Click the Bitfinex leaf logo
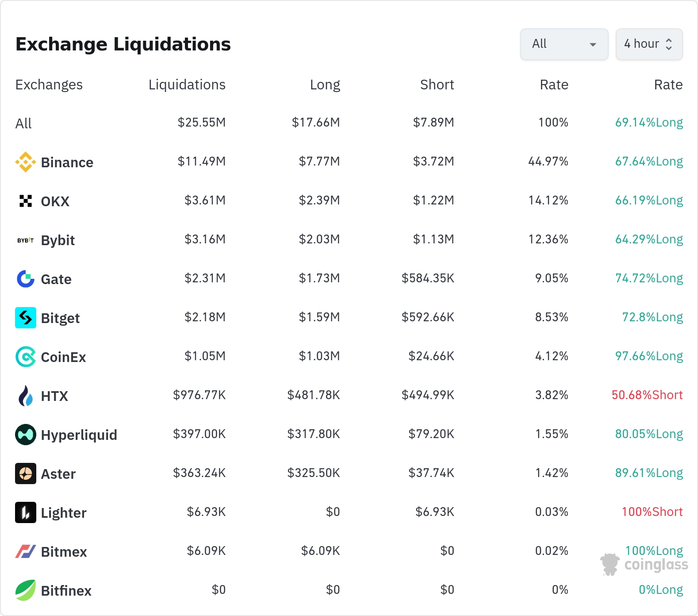Screen dimensions: 698x616 pos(26,591)
